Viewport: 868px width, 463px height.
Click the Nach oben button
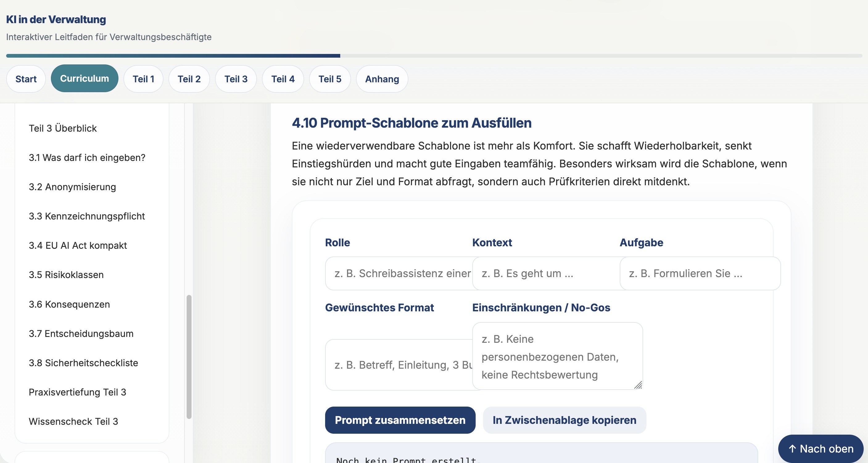coord(820,449)
